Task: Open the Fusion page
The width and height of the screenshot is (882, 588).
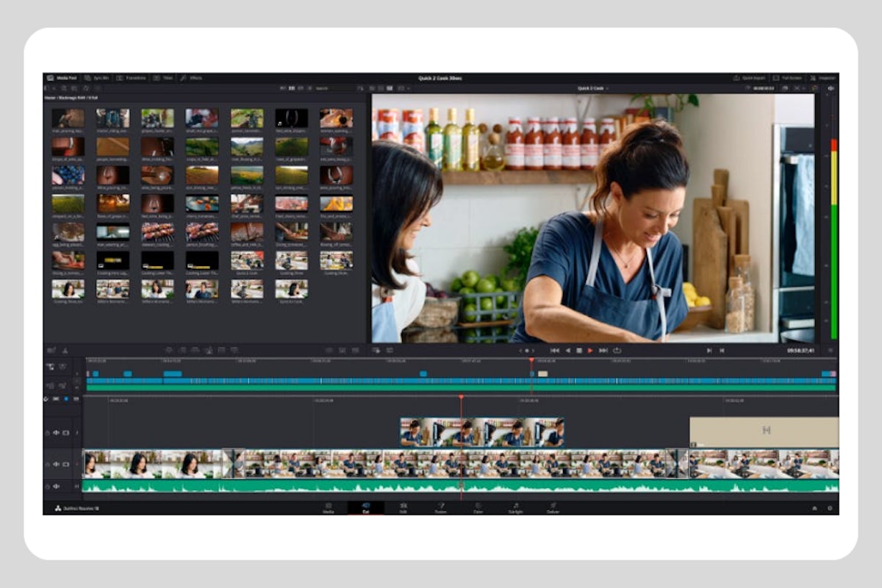Action: point(440,507)
